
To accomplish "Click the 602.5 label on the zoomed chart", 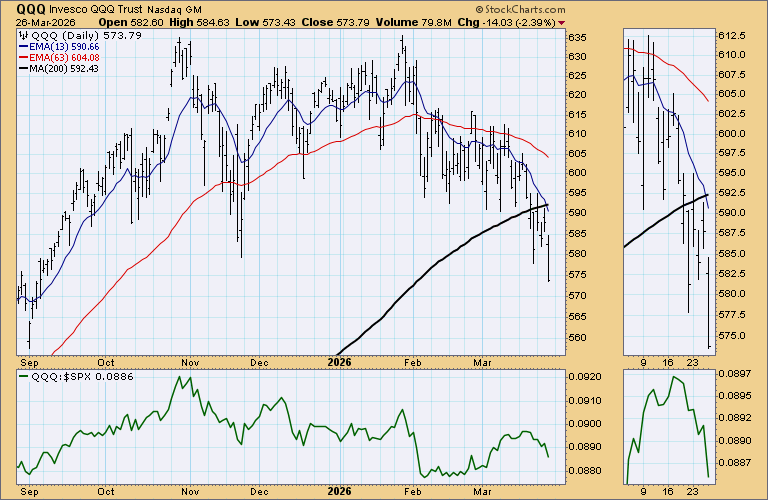I will pos(732,114).
